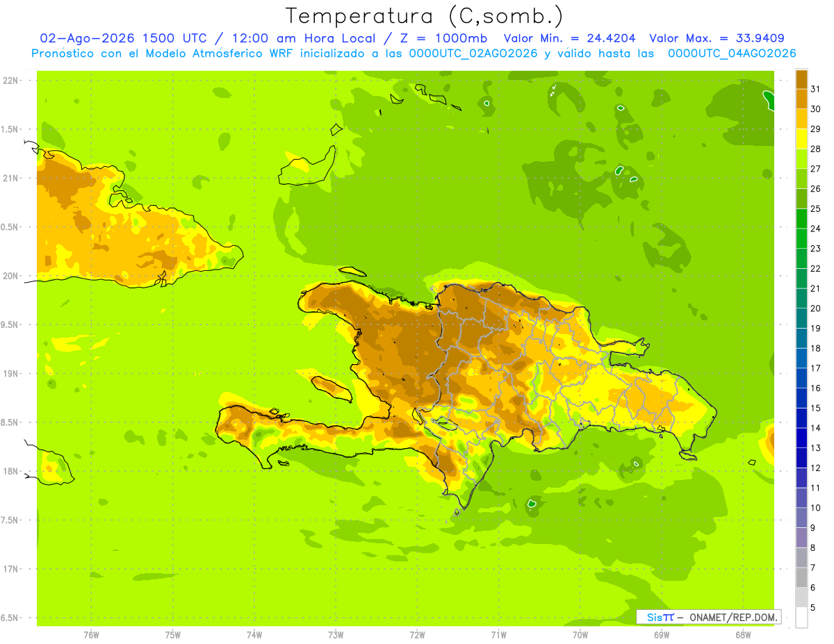Screen dimensions: 834x644
Task: Click the legend value "28"
Action: 816,149
